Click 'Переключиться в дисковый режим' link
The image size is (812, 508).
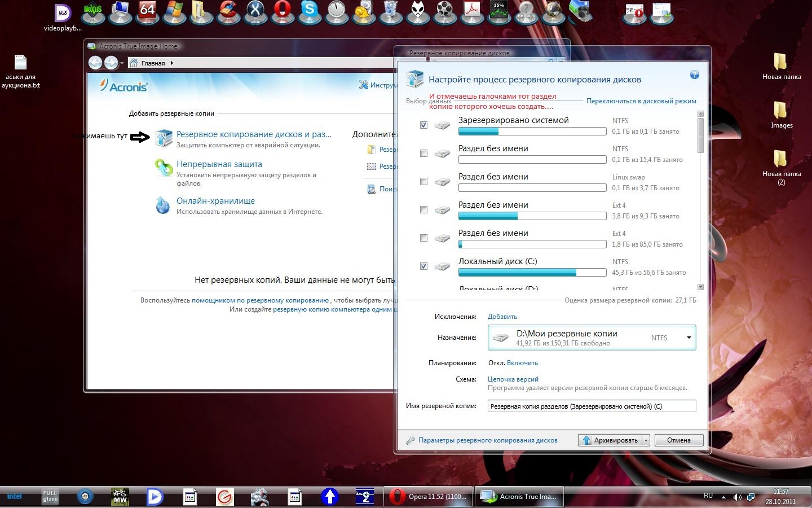point(641,101)
